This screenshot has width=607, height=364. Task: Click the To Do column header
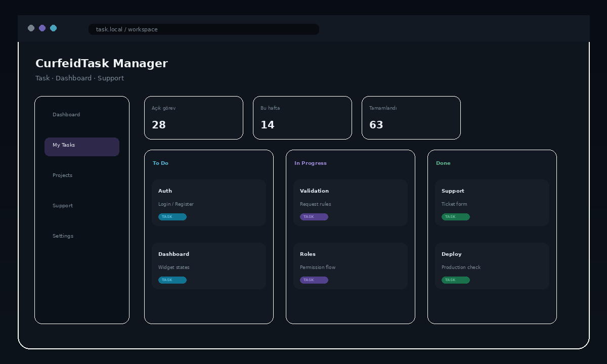tap(160, 163)
